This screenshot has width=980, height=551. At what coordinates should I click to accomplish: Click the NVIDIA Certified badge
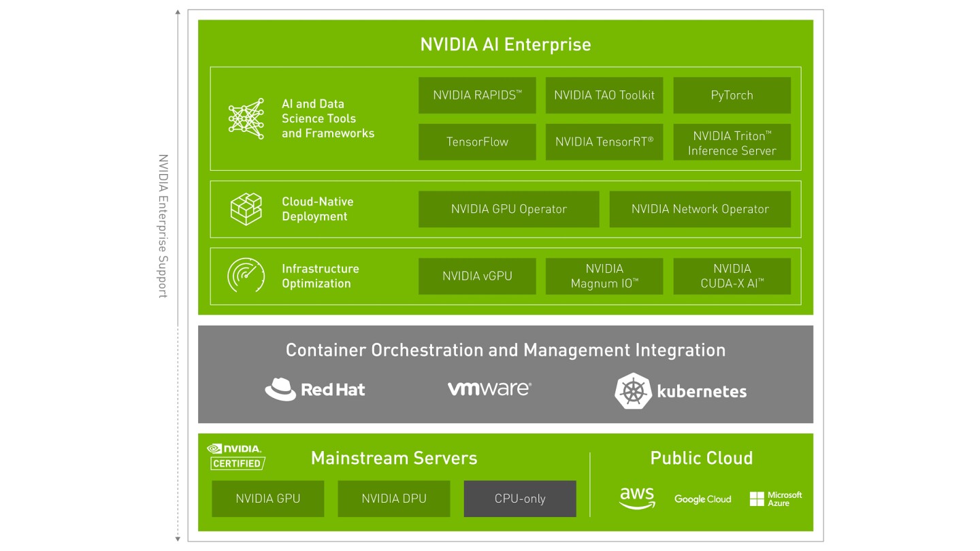point(235,456)
